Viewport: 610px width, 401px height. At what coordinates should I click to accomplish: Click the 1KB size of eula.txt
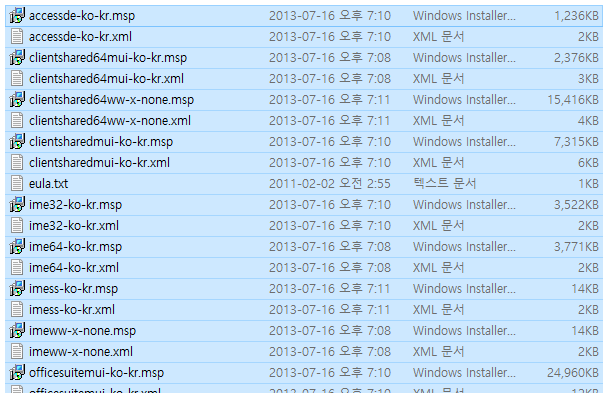(588, 184)
